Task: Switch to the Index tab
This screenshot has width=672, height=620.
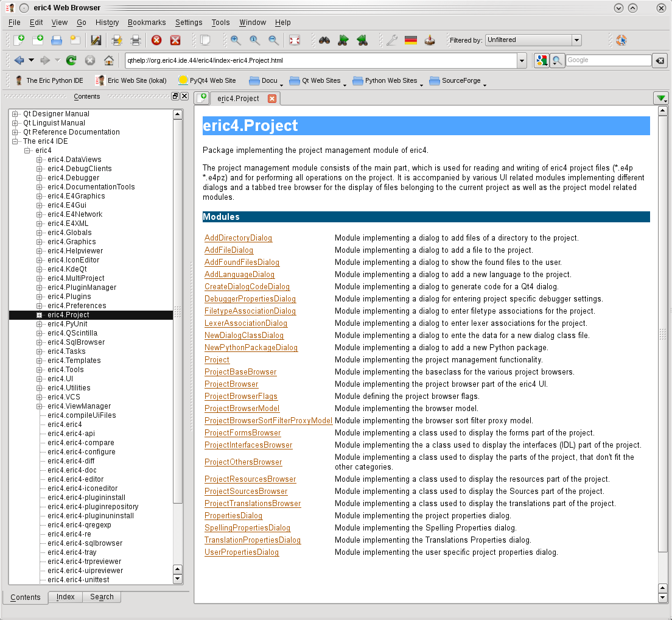Action: (x=66, y=597)
